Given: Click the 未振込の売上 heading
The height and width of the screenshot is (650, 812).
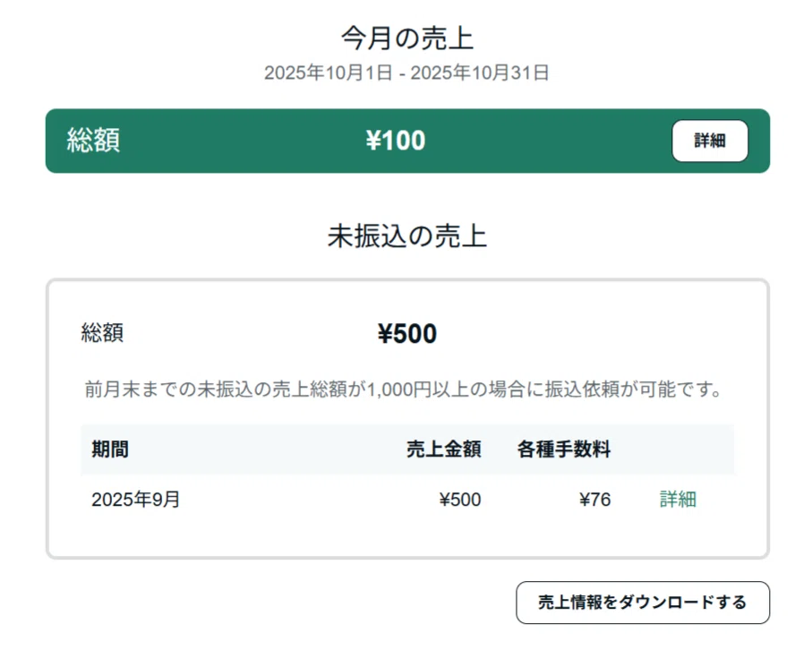Looking at the screenshot, I should point(407,236).
